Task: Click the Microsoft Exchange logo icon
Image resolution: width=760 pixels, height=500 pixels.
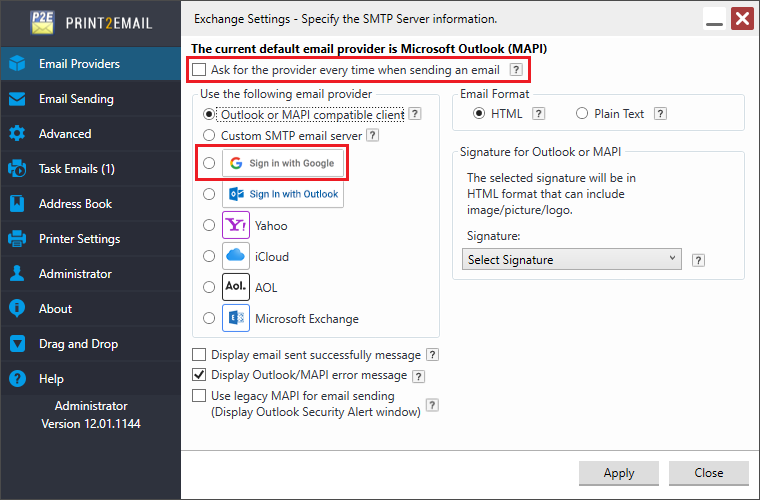Action: click(x=236, y=318)
